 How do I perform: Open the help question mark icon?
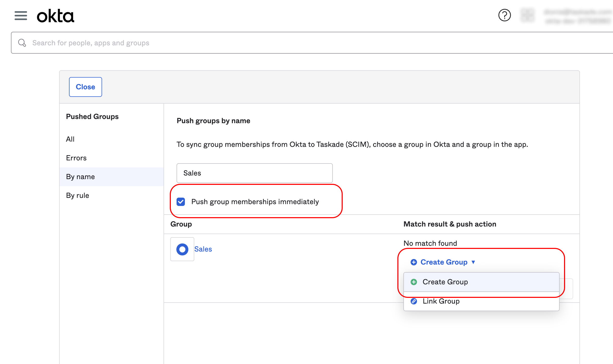(504, 15)
